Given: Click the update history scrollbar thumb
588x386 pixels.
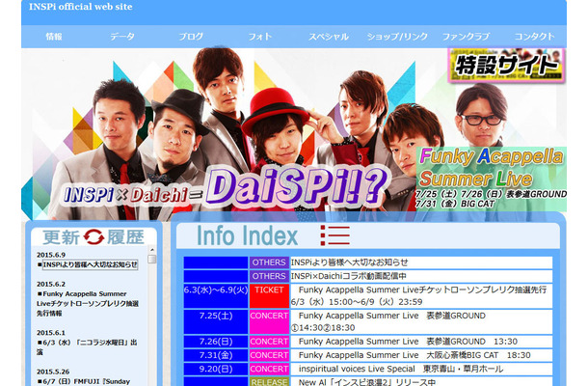Looking at the screenshot, I should click(152, 259).
